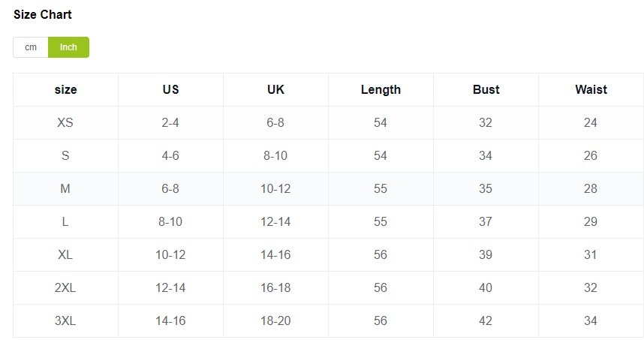Select the 3XL size row label
This screenshot has width=644, height=340.
click(x=65, y=321)
